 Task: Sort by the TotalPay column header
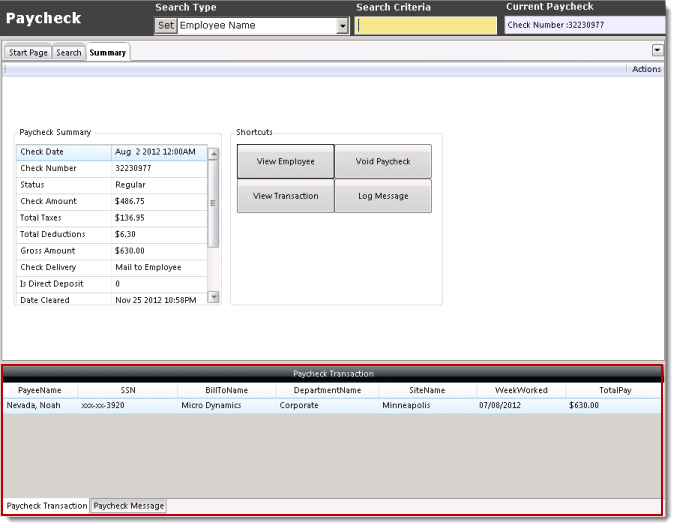[614, 390]
